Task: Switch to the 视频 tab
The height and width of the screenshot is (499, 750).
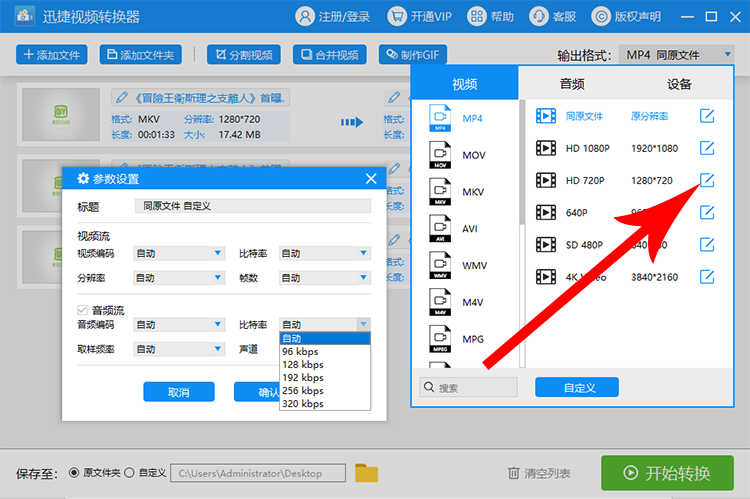Action: pyautogui.click(x=464, y=84)
